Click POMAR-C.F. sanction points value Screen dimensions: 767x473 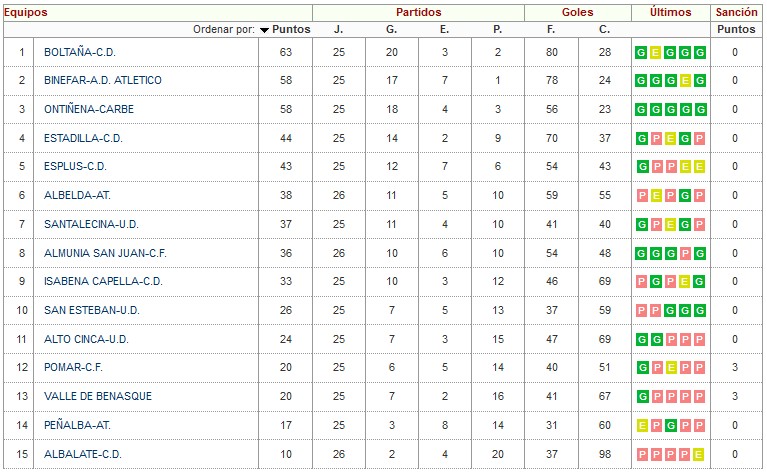(735, 367)
